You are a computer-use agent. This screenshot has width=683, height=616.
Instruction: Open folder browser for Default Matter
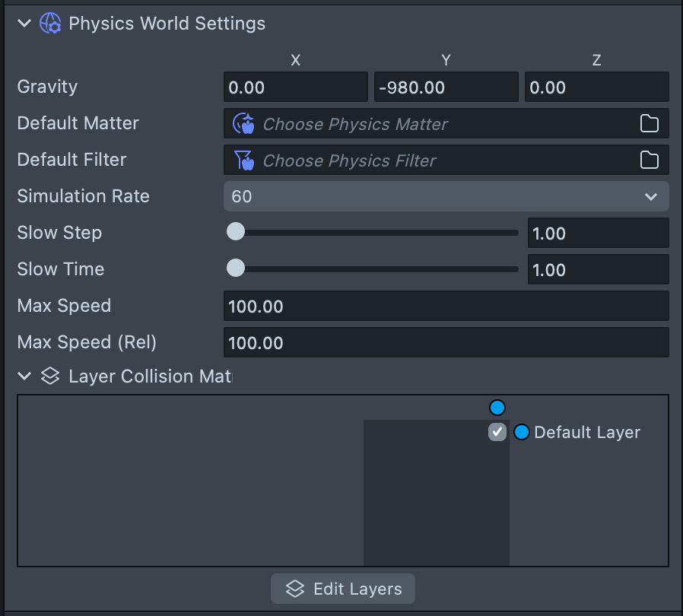click(x=649, y=123)
